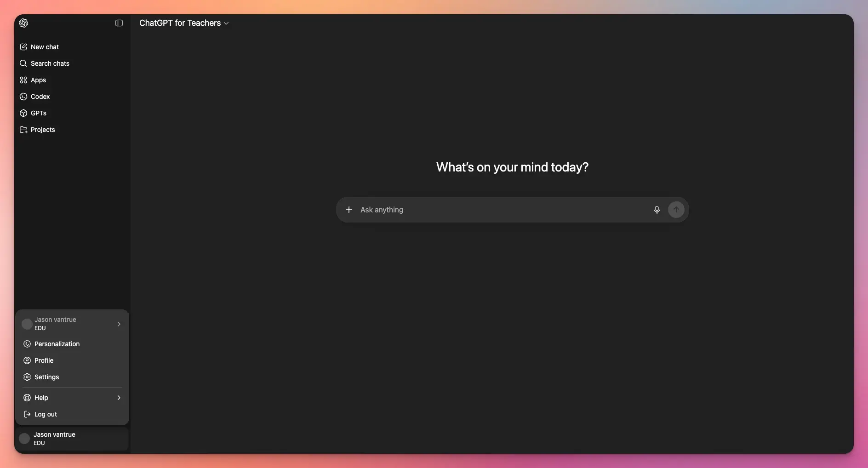This screenshot has height=468, width=868.
Task: Start a New chat from the sidebar
Action: click(72, 47)
